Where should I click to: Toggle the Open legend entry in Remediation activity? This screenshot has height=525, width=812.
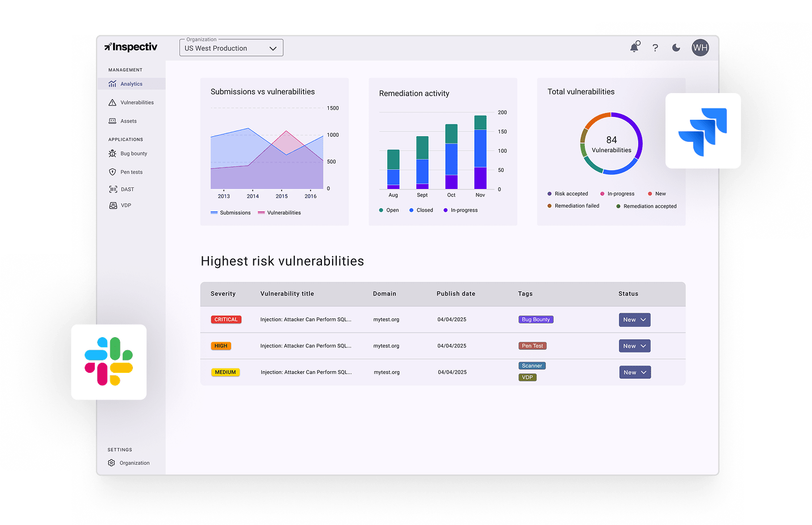tap(389, 210)
